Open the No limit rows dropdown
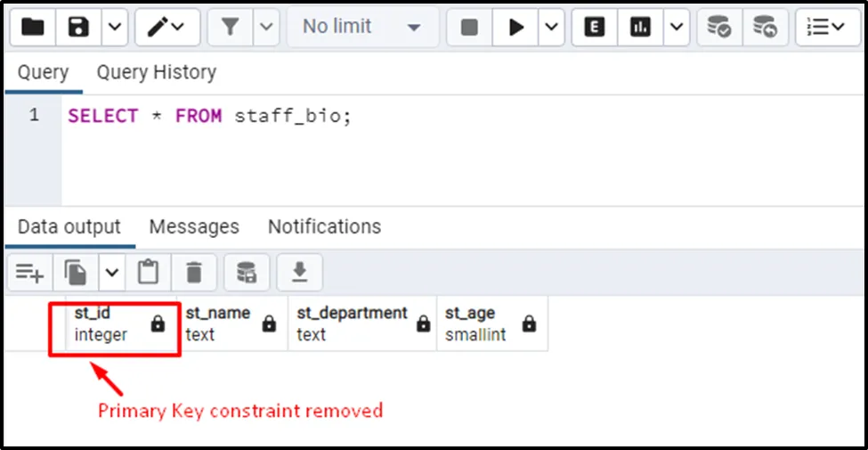 (x=361, y=28)
